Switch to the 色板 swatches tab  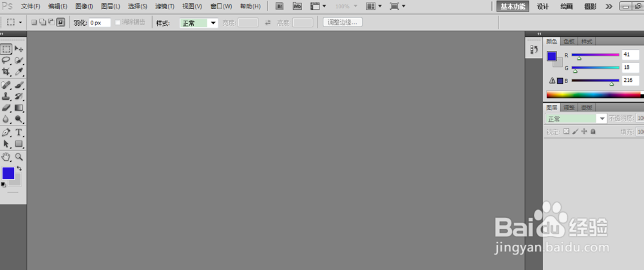[x=569, y=41]
